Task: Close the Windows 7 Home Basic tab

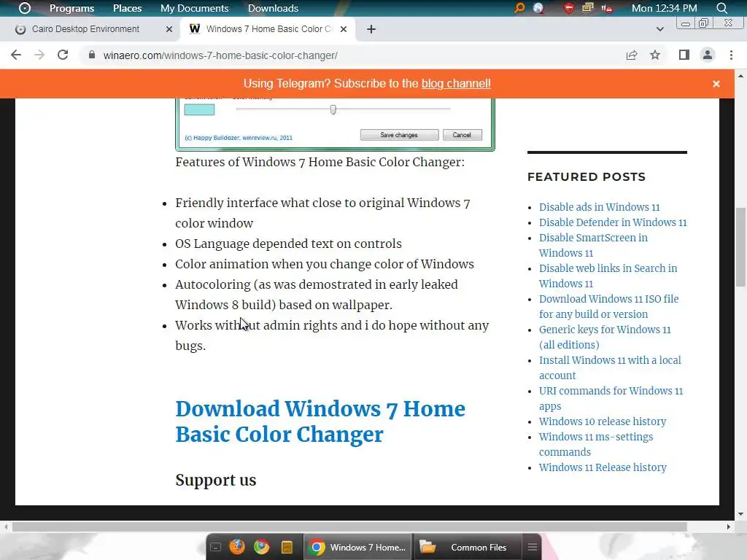Action: (344, 29)
